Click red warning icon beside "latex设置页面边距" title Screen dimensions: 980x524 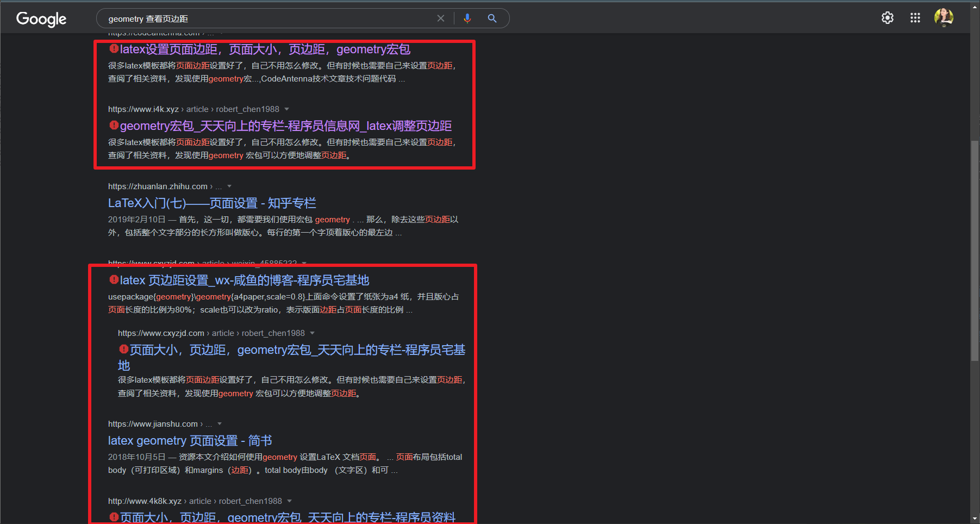point(114,48)
